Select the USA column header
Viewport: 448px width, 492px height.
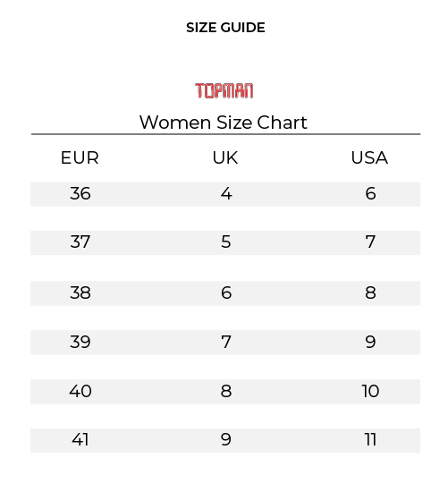click(x=369, y=157)
